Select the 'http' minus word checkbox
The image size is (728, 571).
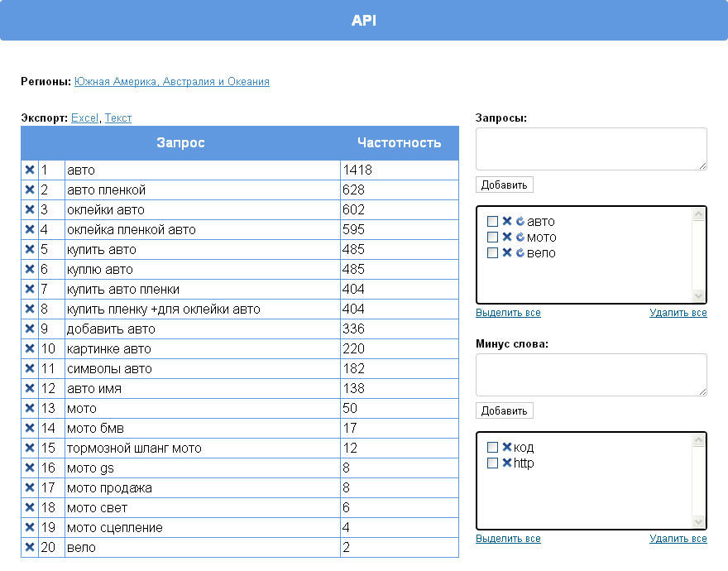(x=492, y=463)
